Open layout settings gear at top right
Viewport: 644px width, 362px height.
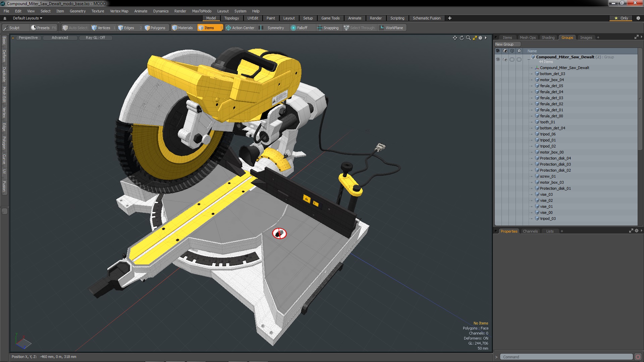tap(638, 18)
